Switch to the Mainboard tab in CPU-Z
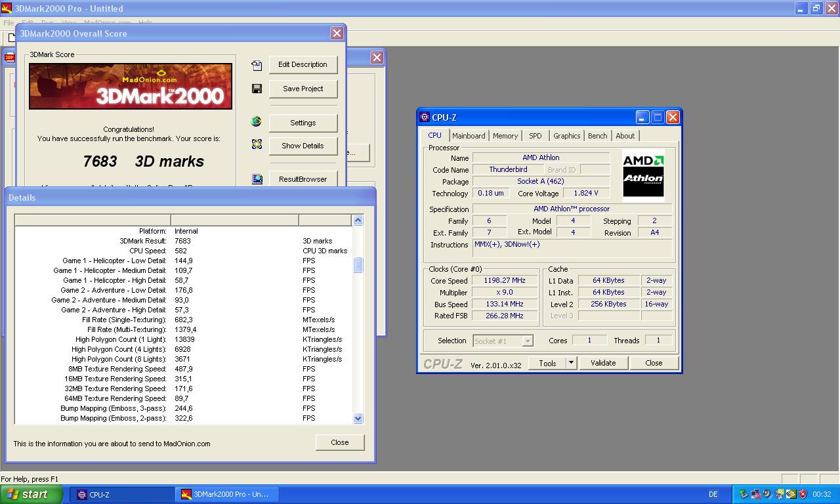 [469, 136]
